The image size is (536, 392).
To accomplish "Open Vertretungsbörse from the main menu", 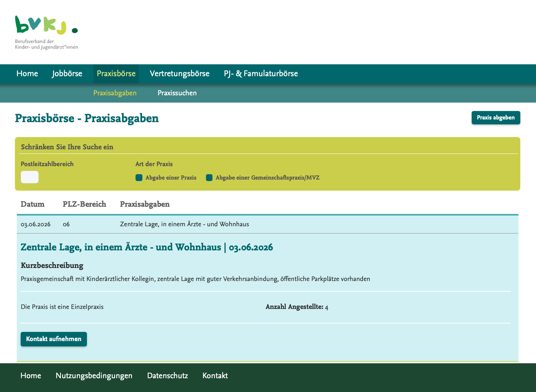I will 180,73.
